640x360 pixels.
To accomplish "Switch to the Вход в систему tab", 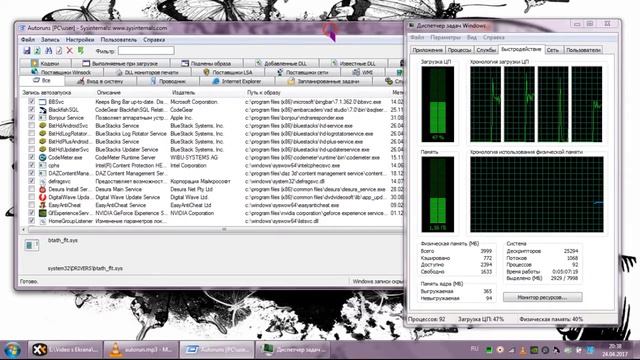I will (x=100, y=81).
